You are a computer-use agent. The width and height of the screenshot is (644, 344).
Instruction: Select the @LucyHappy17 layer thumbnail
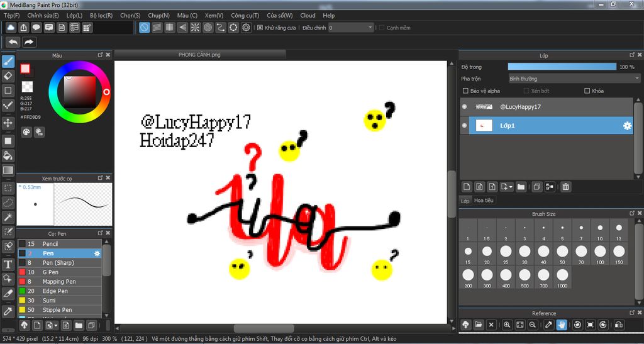coord(484,107)
